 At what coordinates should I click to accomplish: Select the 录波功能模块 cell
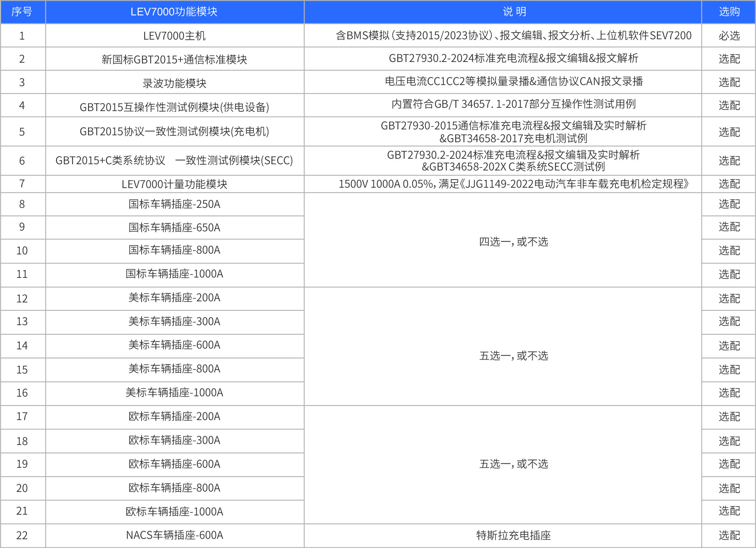pyautogui.click(x=174, y=83)
